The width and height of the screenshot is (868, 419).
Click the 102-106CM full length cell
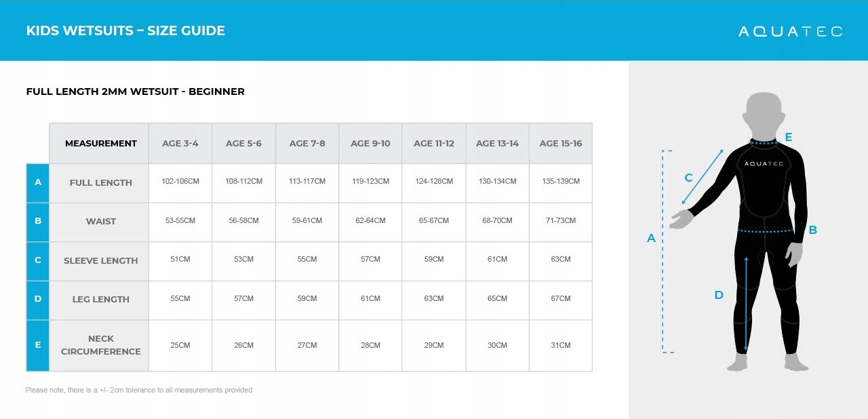point(180,182)
